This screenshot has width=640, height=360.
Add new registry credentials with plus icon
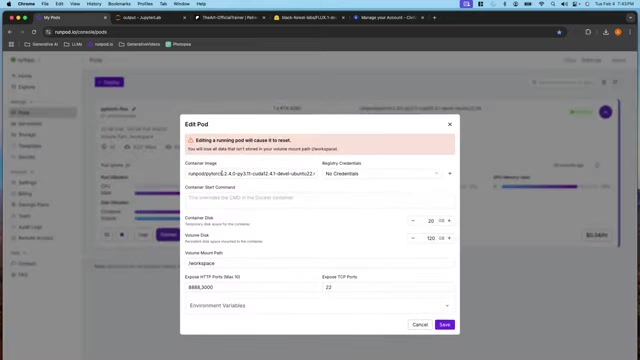click(450, 173)
